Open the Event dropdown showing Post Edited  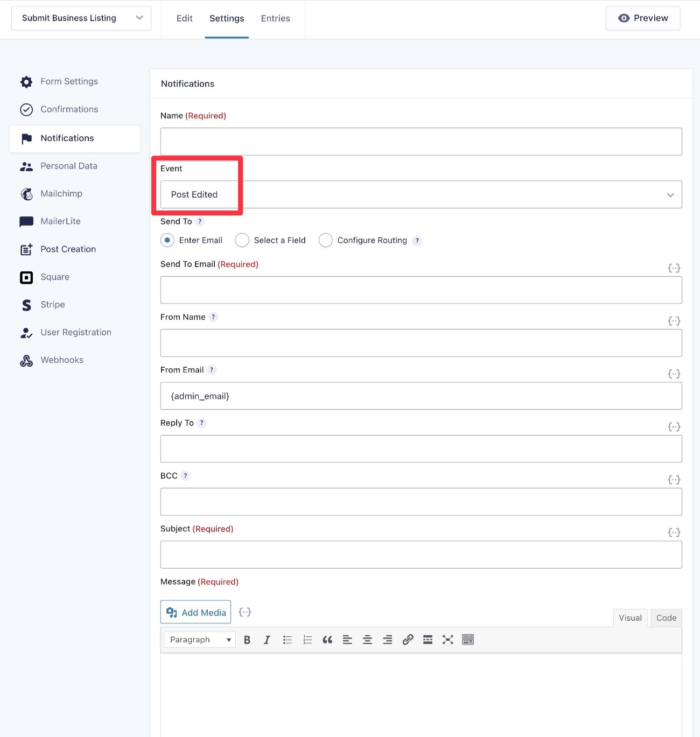(420, 194)
